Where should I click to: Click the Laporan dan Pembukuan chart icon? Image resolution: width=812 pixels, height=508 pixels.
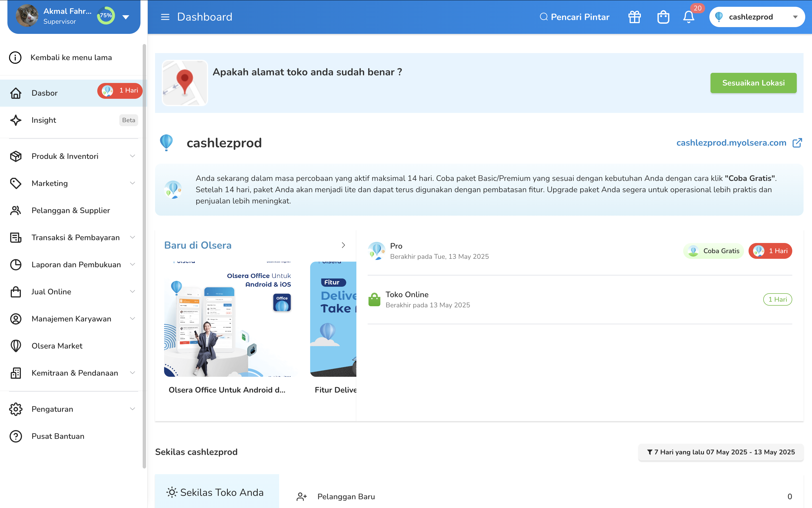[x=16, y=265]
